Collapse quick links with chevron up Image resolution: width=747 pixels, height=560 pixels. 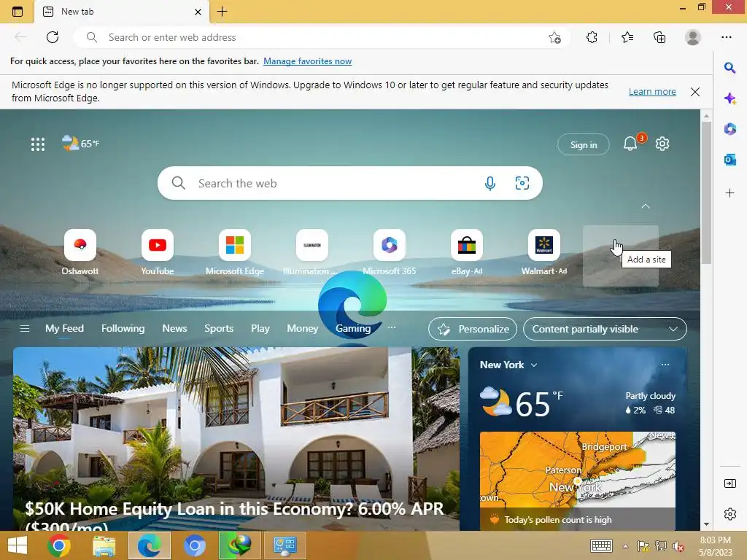click(646, 206)
